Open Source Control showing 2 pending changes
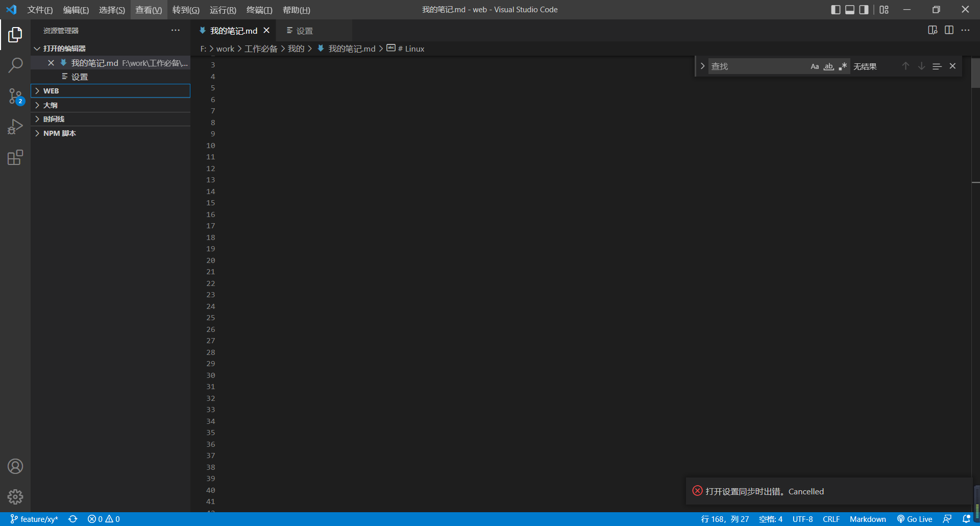Screen dimensions: 980x526 [x=15, y=96]
